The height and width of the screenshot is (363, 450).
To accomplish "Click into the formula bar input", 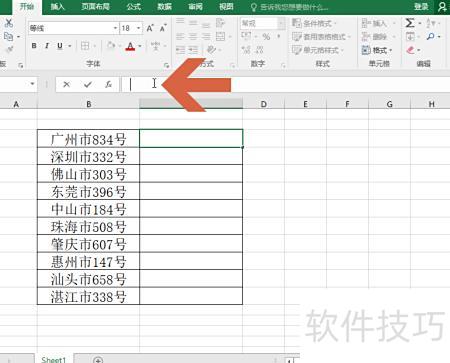I will coord(285,84).
